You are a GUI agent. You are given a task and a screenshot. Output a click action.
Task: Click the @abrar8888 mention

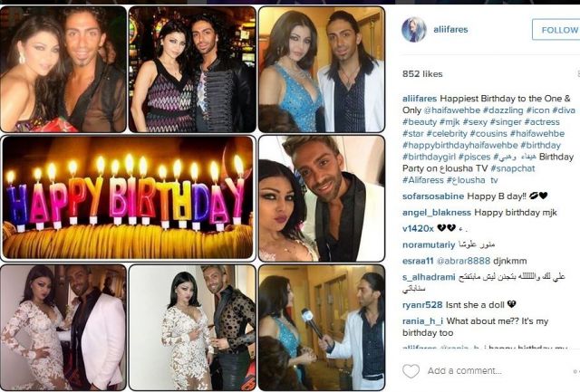(x=463, y=261)
